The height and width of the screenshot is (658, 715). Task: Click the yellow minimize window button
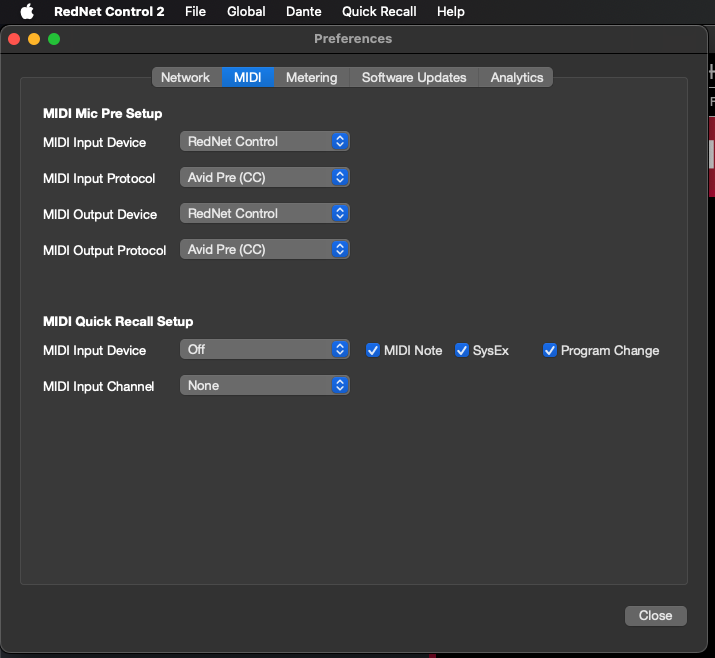click(x=34, y=39)
